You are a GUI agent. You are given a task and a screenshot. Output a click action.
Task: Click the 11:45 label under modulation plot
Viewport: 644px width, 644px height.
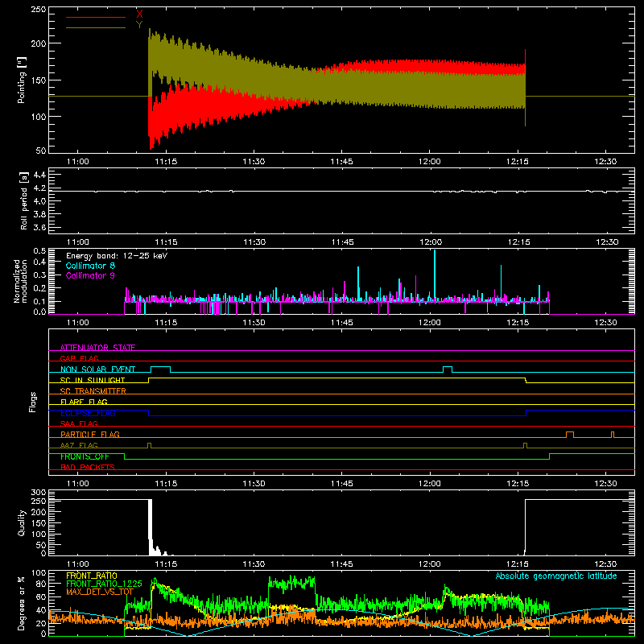click(x=341, y=323)
